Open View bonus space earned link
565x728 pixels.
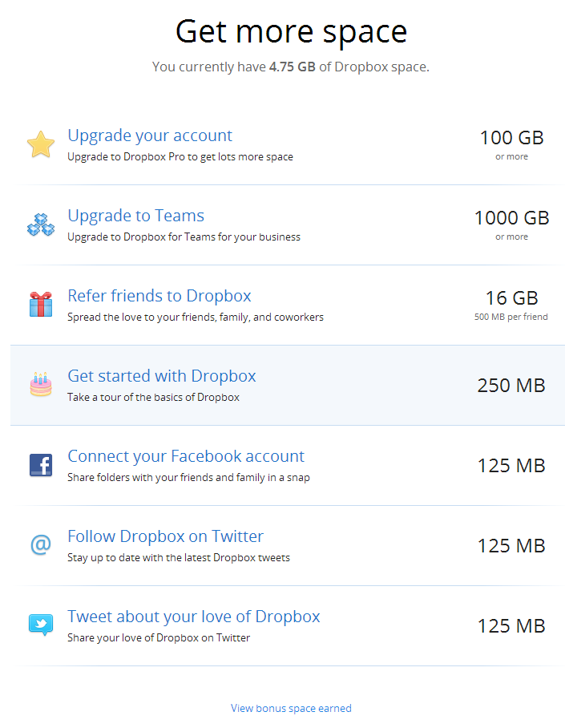pyautogui.click(x=291, y=709)
